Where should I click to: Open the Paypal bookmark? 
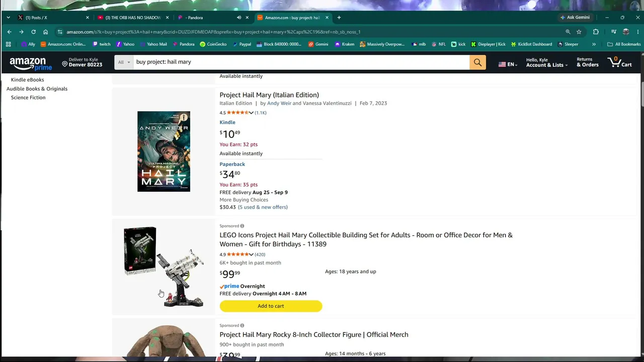(242, 44)
